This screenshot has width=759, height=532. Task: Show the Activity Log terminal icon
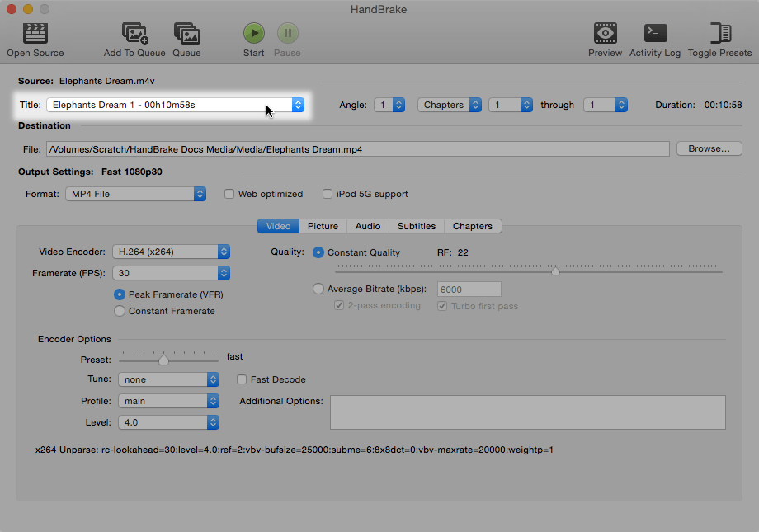655,34
